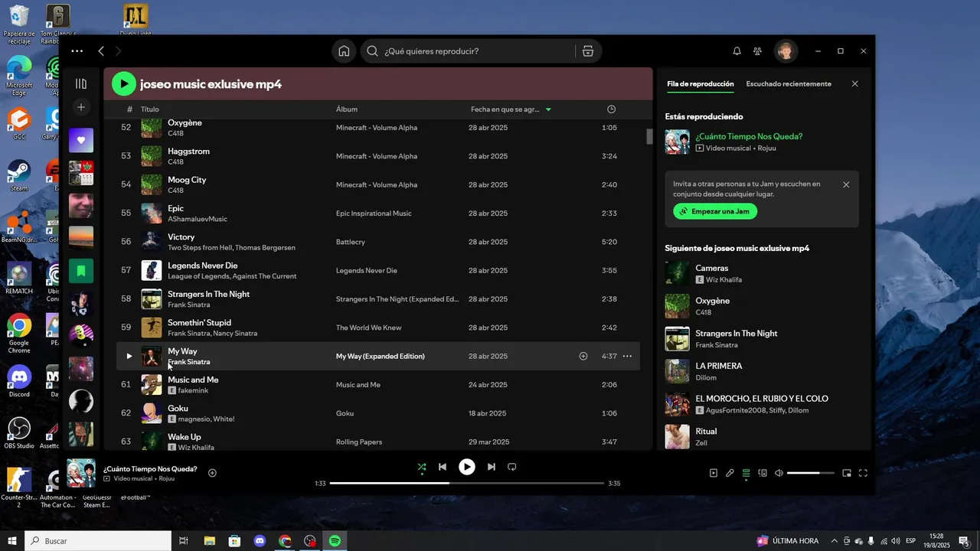Create a playlist with plus icon in sidebar
Screen dimensions: 980x551
coord(81,107)
